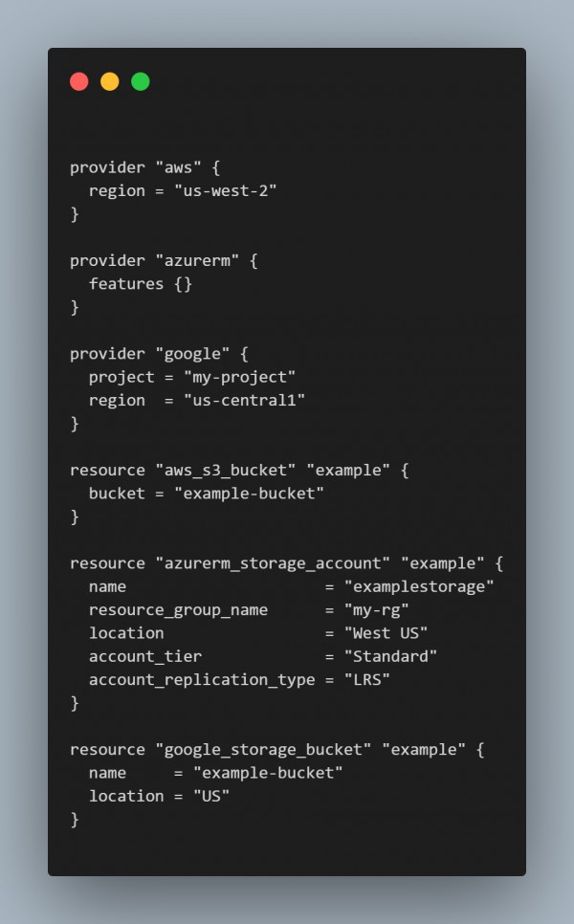Click the red close dot
Viewport: 574px width, 924px height.
pos(79,81)
